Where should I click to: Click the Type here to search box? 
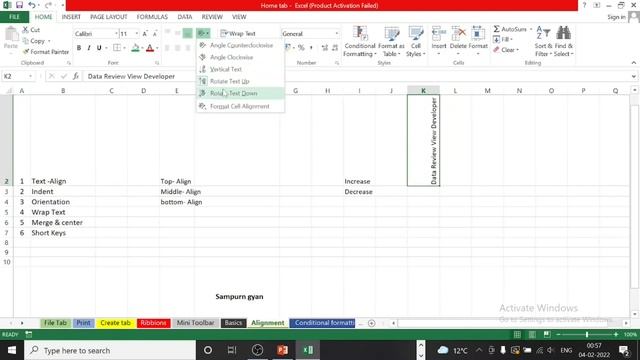point(110,350)
